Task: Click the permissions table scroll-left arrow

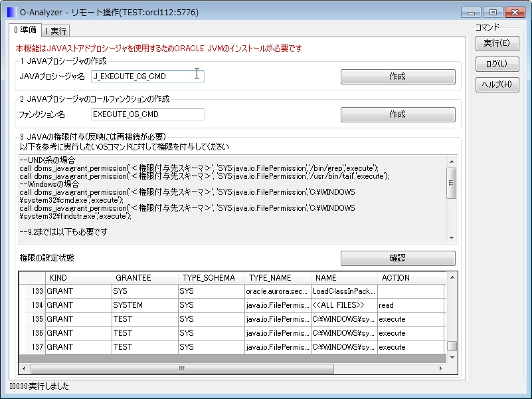Action: coord(24,368)
